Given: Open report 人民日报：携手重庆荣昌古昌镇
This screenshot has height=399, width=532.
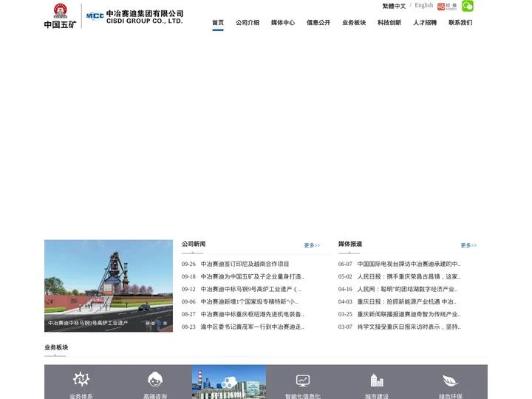Looking at the screenshot, I should pos(409,276).
